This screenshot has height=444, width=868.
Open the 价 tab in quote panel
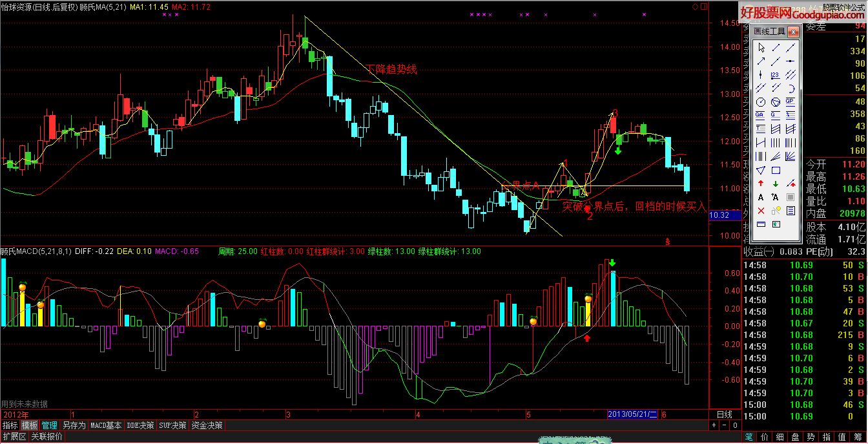click(765, 437)
